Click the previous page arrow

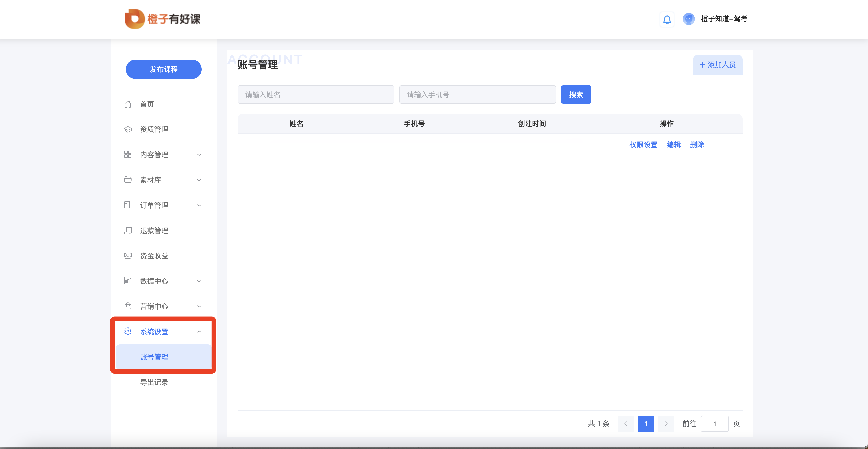[626, 424]
